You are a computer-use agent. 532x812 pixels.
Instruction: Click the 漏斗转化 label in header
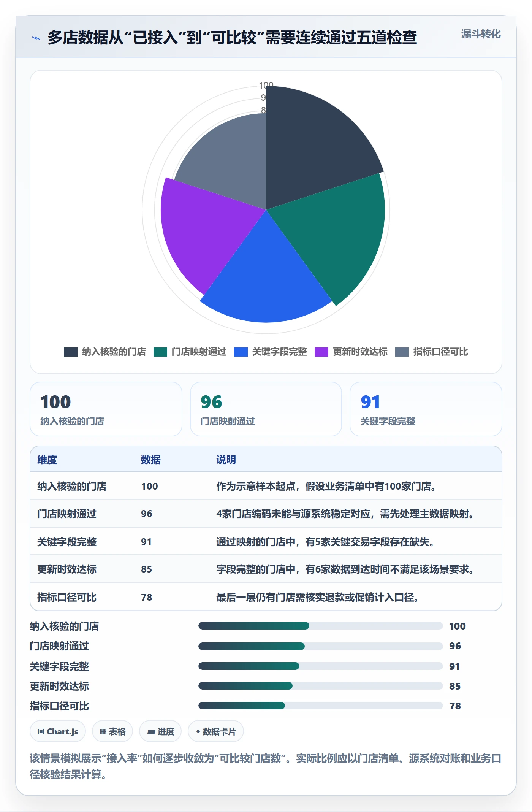tap(481, 34)
